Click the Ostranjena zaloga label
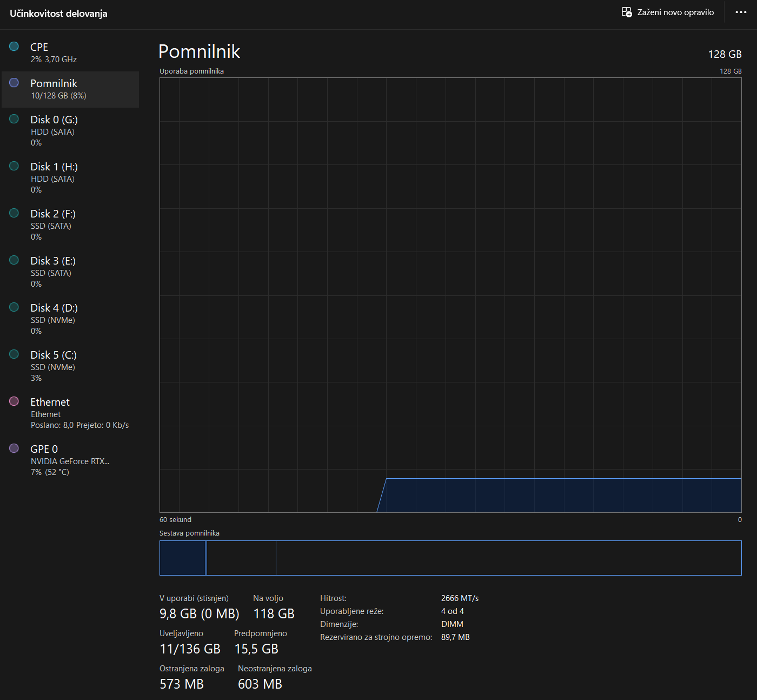Screen dimensions: 757x700 coord(191,669)
